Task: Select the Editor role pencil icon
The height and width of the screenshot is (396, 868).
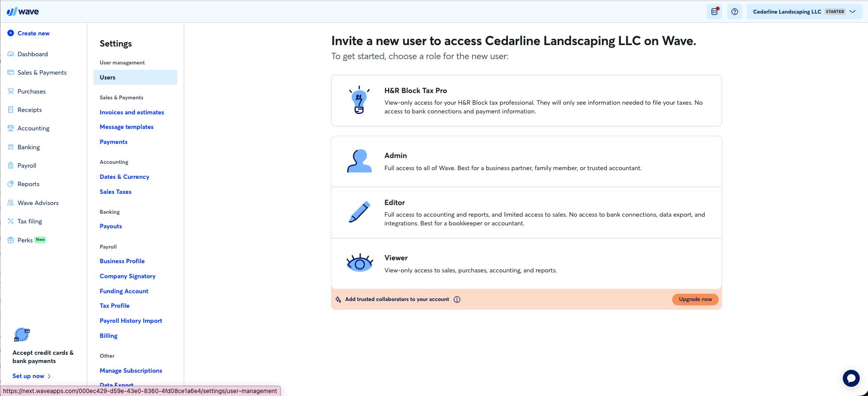Action: [359, 212]
